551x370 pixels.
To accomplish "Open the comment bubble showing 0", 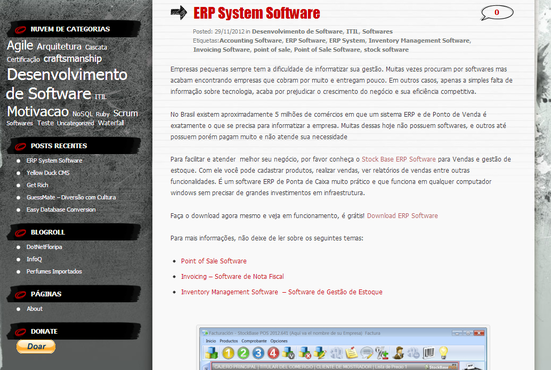I will [497, 13].
